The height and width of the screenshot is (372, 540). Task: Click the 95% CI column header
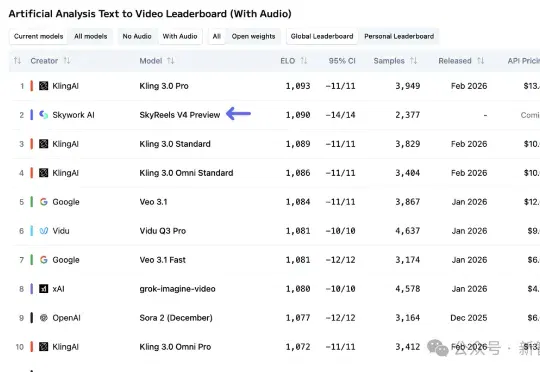pos(342,61)
